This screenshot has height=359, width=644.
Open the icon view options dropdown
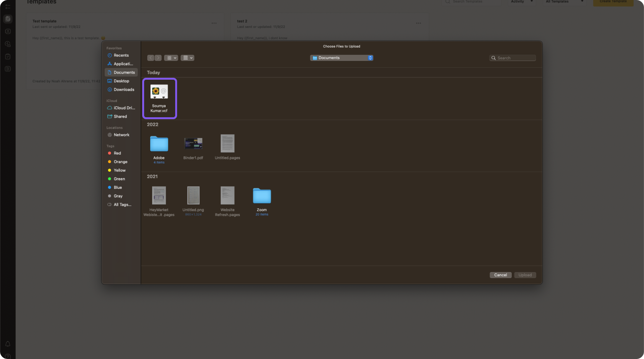tap(171, 58)
